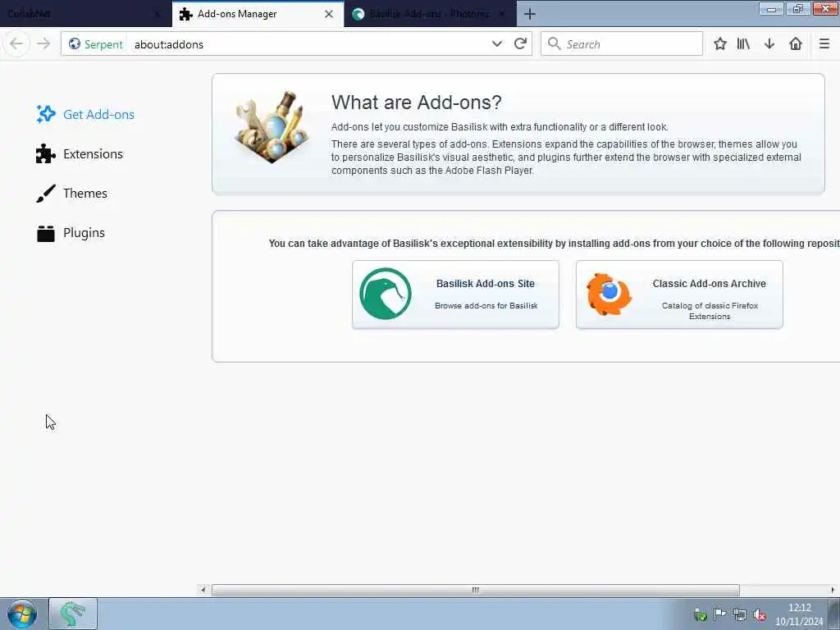Open the Library icon
This screenshot has width=840, height=630.
743,44
